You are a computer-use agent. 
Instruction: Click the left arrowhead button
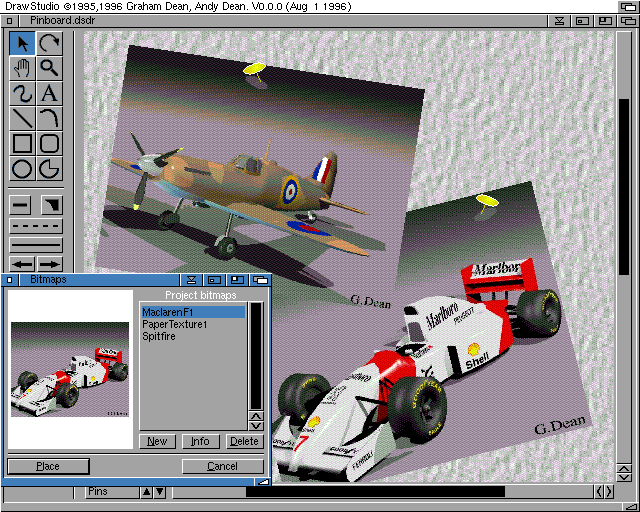coord(22,264)
